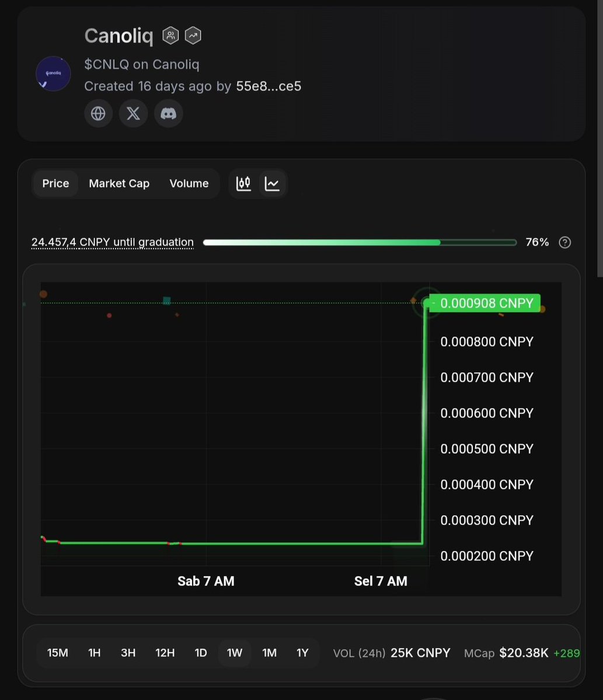Viewport: 603px width, 700px height.
Task: Select the Market Cap tab
Action: point(119,183)
